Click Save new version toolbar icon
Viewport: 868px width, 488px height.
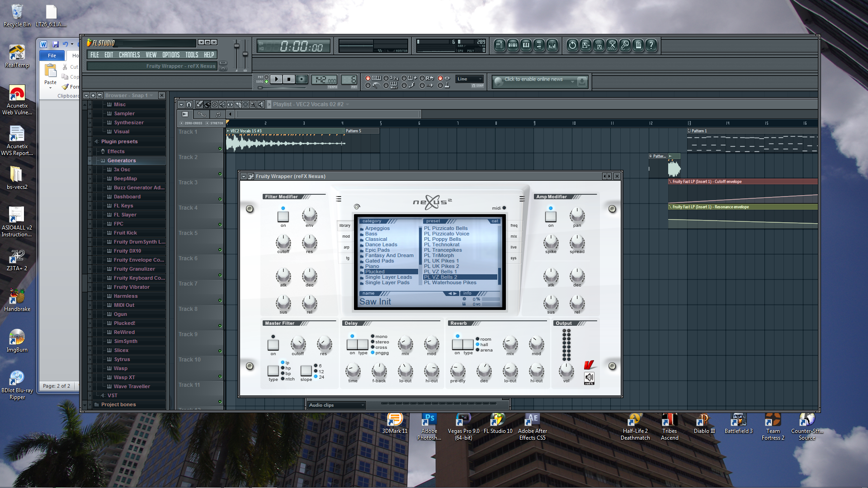pos(585,45)
